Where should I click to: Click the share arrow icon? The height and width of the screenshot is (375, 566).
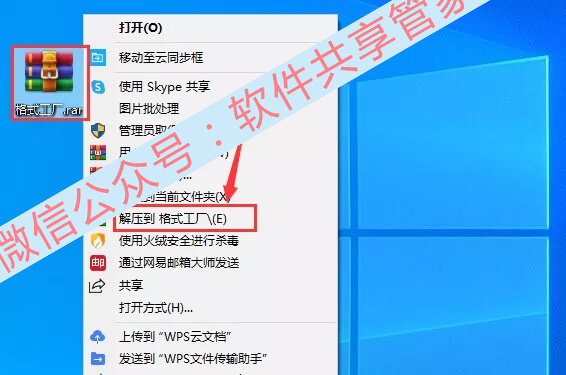tap(97, 285)
